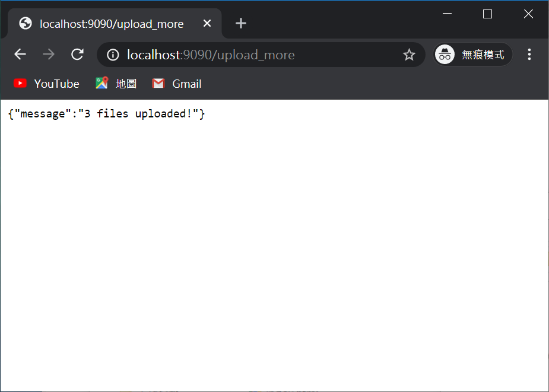The width and height of the screenshot is (549, 392).
Task: Open the incognito 無痕模式 indicator
Action: [472, 55]
